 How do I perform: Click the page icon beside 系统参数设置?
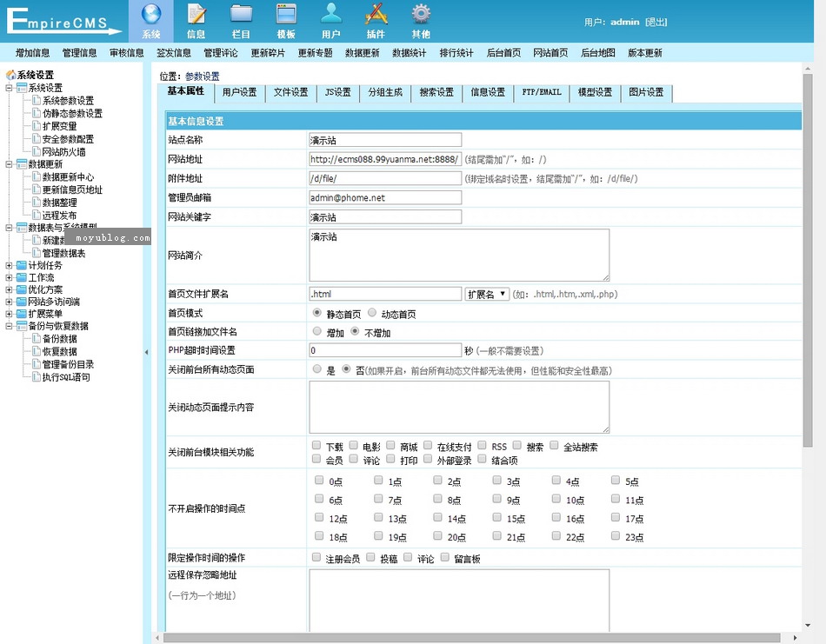[37, 100]
